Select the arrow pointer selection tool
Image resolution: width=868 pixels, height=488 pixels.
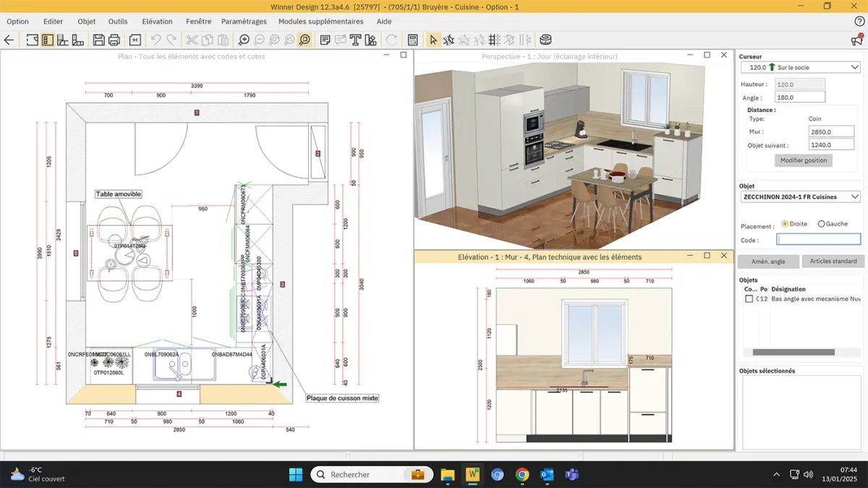point(433,40)
